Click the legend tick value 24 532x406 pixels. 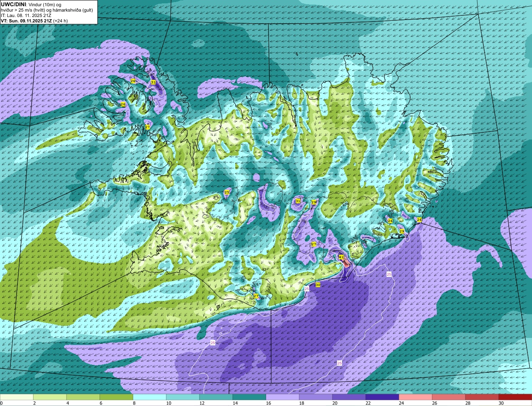click(x=401, y=403)
